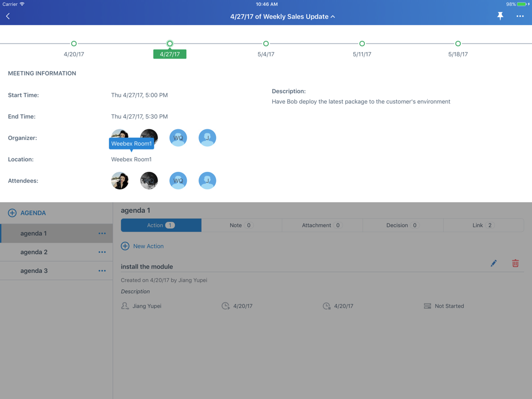This screenshot has height=399, width=532.
Task: Tap the WQ avatar in Organizer row
Action: click(178, 138)
